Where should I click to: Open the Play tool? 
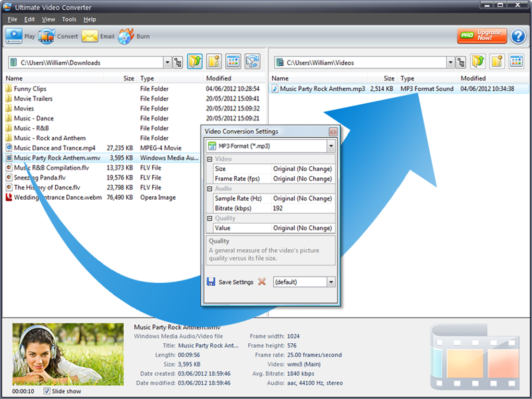tap(21, 36)
